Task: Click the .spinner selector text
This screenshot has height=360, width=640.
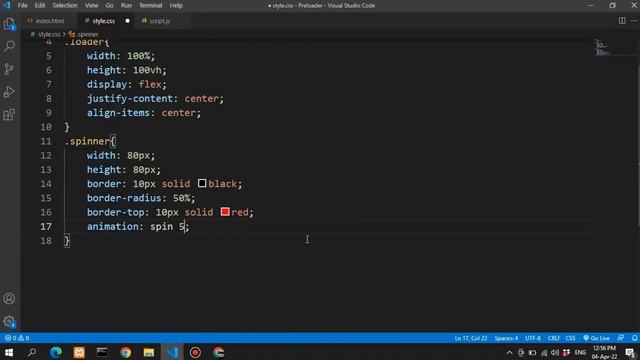Action: [87, 141]
